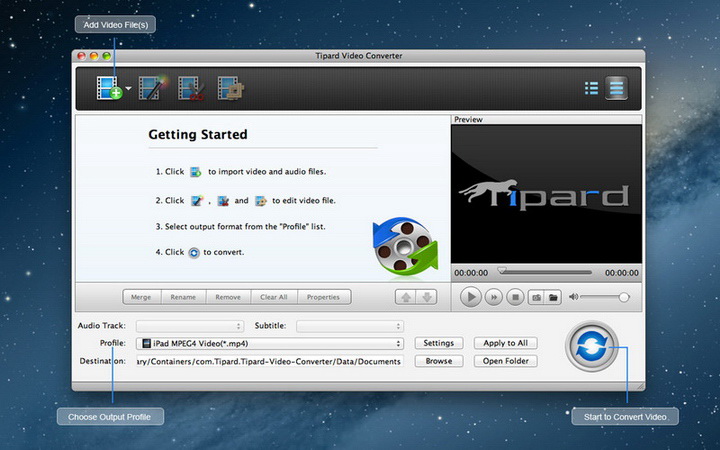This screenshot has height=450, width=720.
Task: Switch to detailed list view
Action: tap(616, 88)
